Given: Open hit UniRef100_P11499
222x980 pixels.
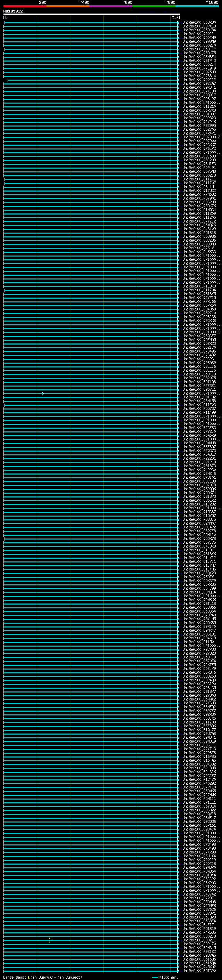Looking at the screenshot, I should point(199,412).
